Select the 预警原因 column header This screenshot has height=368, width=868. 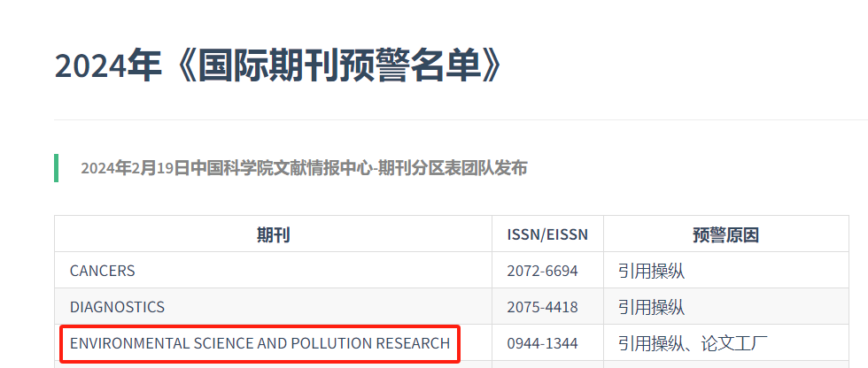point(725,234)
